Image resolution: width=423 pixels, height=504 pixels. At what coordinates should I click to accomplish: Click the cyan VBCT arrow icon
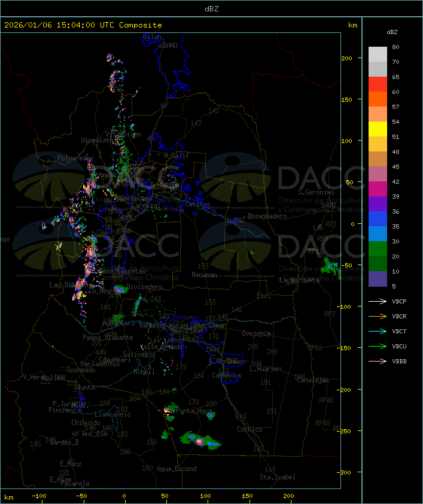pyautogui.click(x=378, y=331)
